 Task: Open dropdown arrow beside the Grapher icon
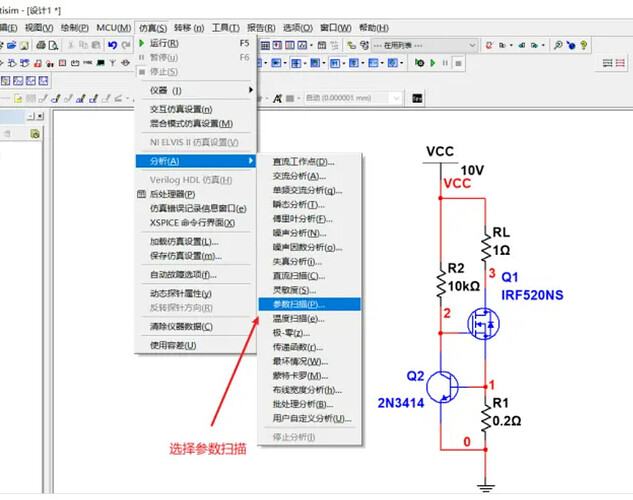(x=311, y=45)
